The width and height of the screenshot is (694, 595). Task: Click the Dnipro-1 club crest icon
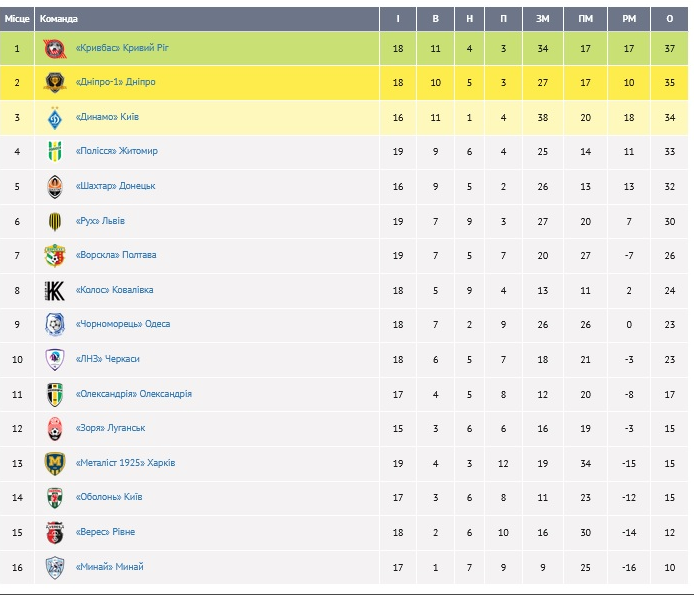(x=54, y=83)
